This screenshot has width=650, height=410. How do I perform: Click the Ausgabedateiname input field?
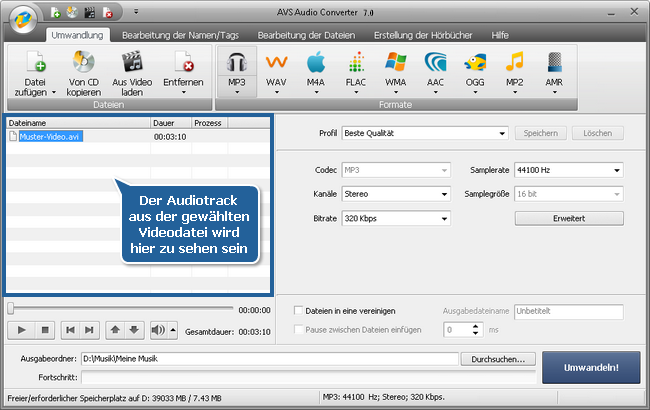coord(569,312)
